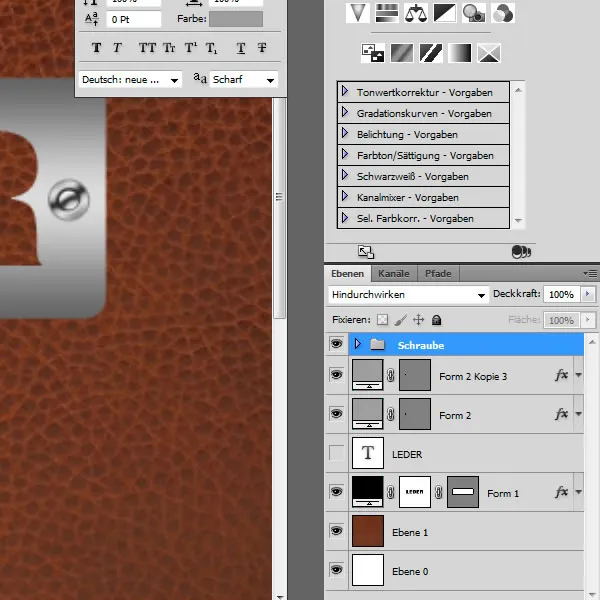This screenshot has height=600, width=600.
Task: Click the strikethrough text style icon
Action: (262, 47)
